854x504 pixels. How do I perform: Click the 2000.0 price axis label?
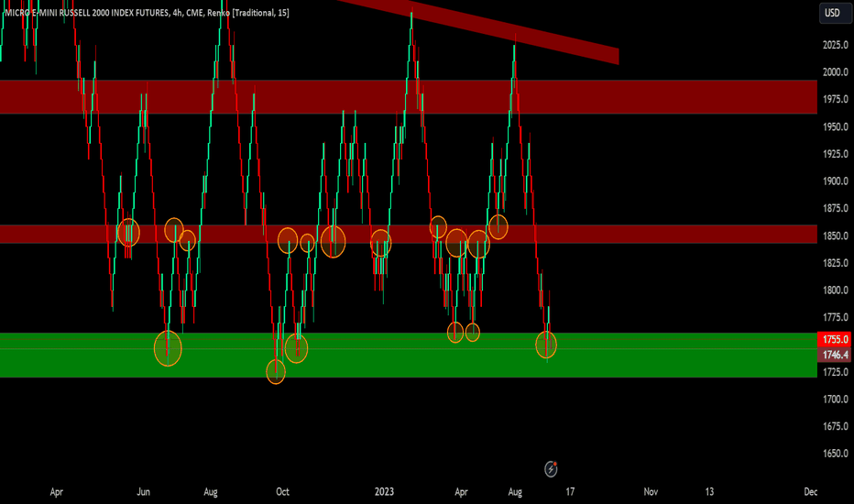pos(835,71)
